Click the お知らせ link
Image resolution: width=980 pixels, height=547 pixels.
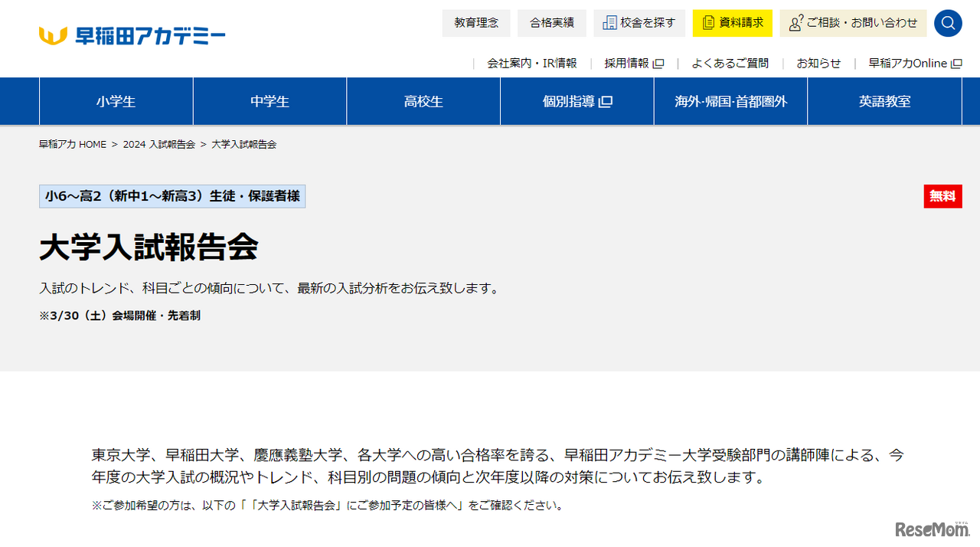[x=818, y=64]
